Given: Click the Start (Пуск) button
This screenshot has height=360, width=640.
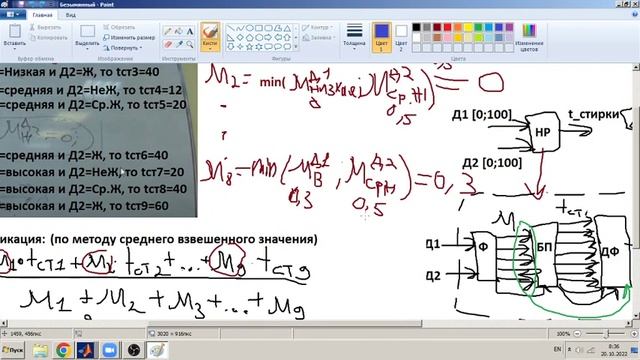Looking at the screenshot, I should click(x=13, y=350).
